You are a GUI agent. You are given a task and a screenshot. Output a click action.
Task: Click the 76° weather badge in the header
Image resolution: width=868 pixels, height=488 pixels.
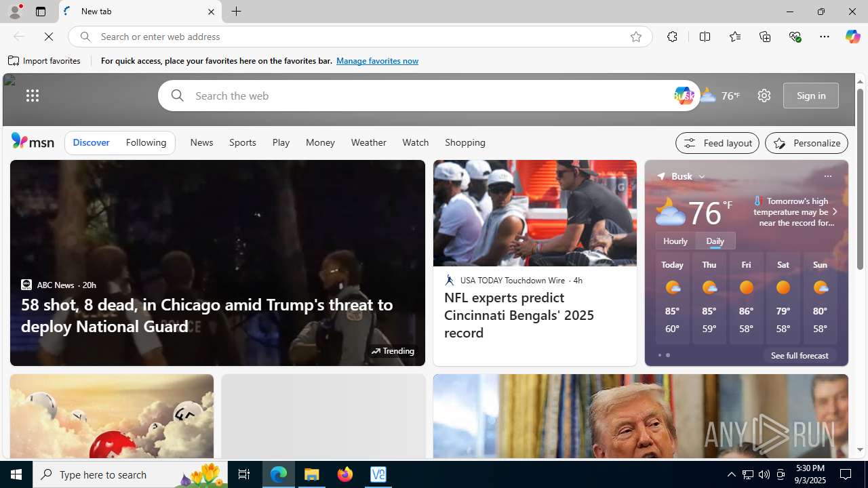click(x=720, y=96)
